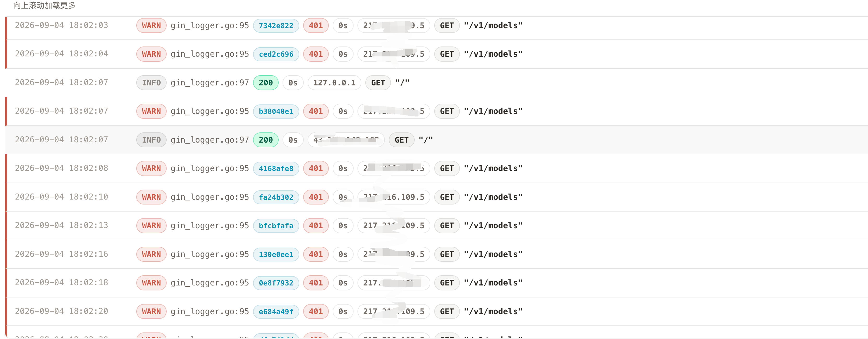Click WARN badge on 18:02:03 log row
The height and width of the screenshot is (339, 868).
(151, 26)
